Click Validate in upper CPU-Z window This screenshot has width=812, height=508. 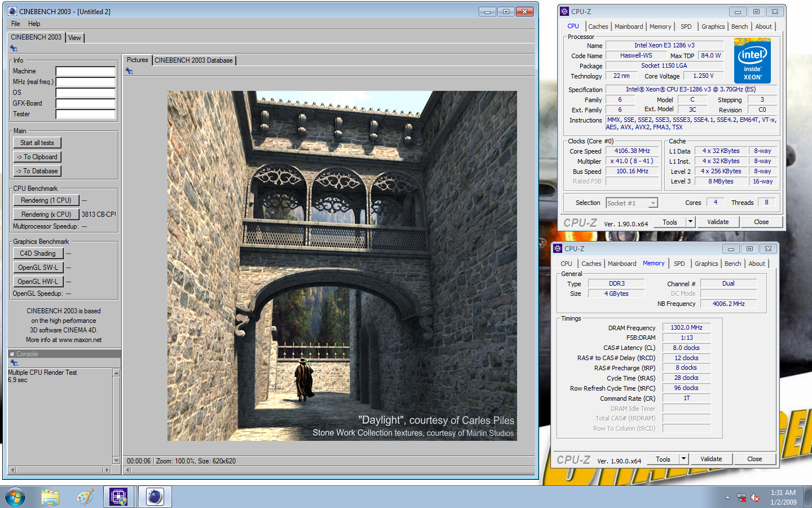coord(718,222)
